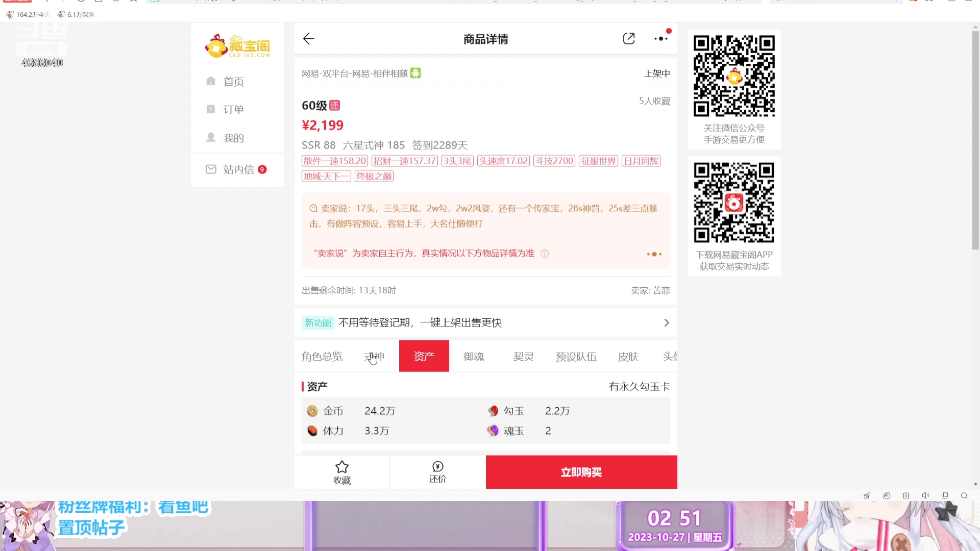Click the 藏宝阁 APP download QR code
Viewport: 980px width, 551px height.
click(x=734, y=203)
